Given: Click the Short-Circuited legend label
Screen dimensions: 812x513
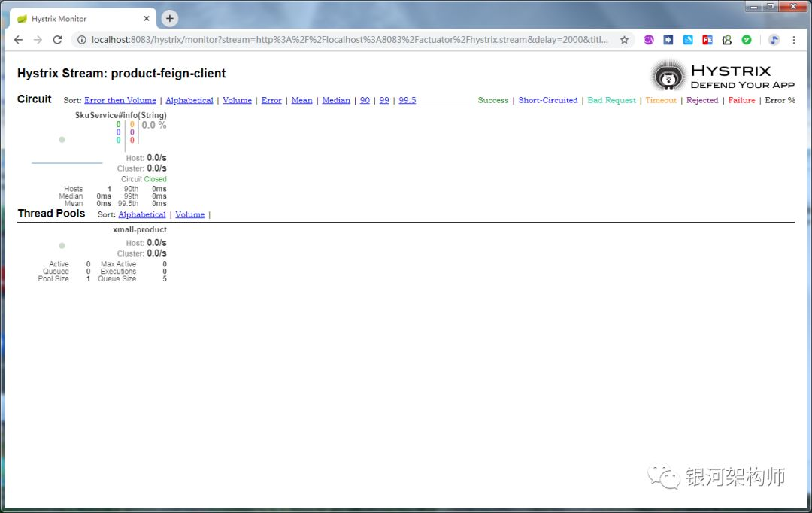Looking at the screenshot, I should [548, 100].
